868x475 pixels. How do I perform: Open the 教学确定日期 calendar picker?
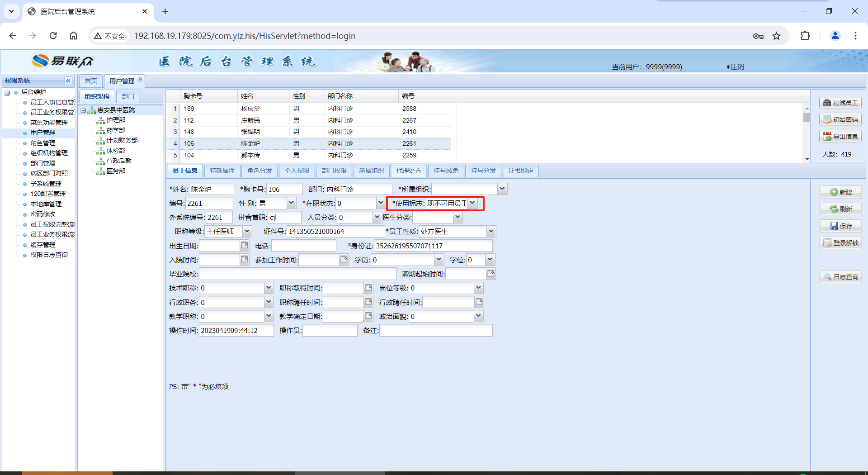coord(368,316)
